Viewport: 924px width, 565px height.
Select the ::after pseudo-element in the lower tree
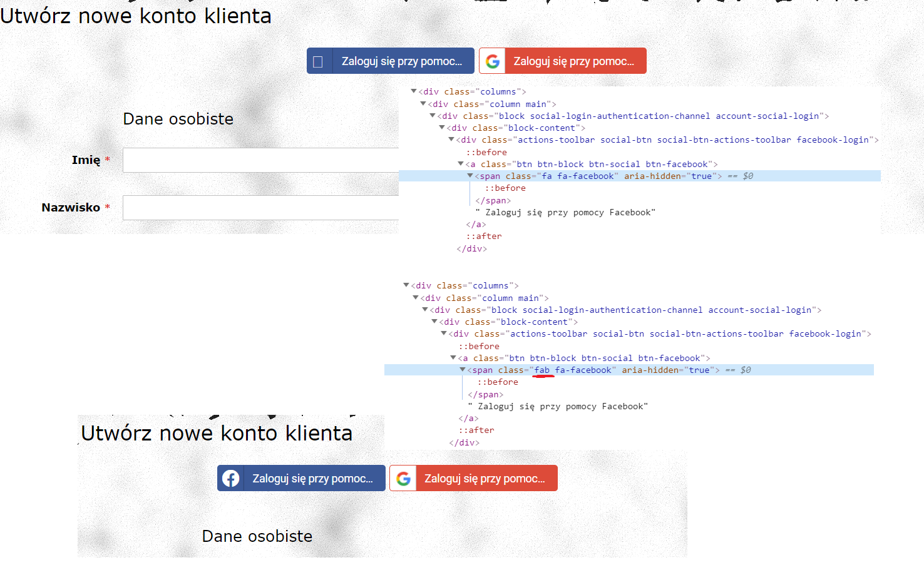(476, 430)
